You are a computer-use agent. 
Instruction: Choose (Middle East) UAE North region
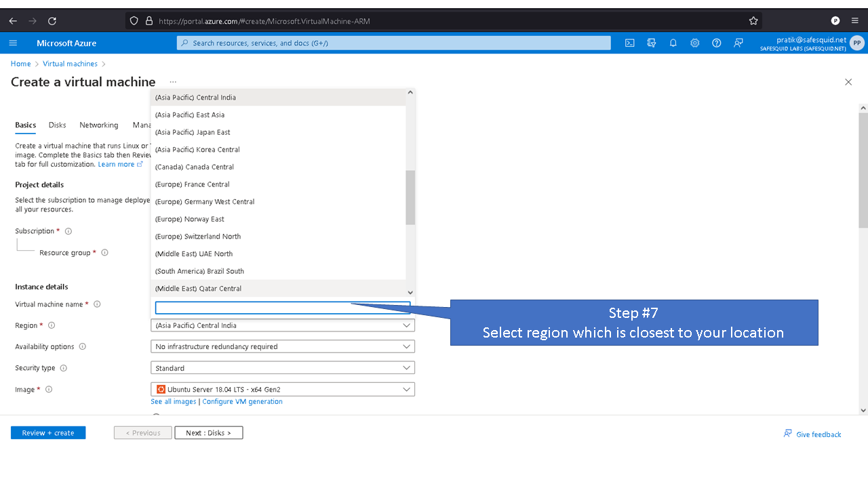click(278, 254)
